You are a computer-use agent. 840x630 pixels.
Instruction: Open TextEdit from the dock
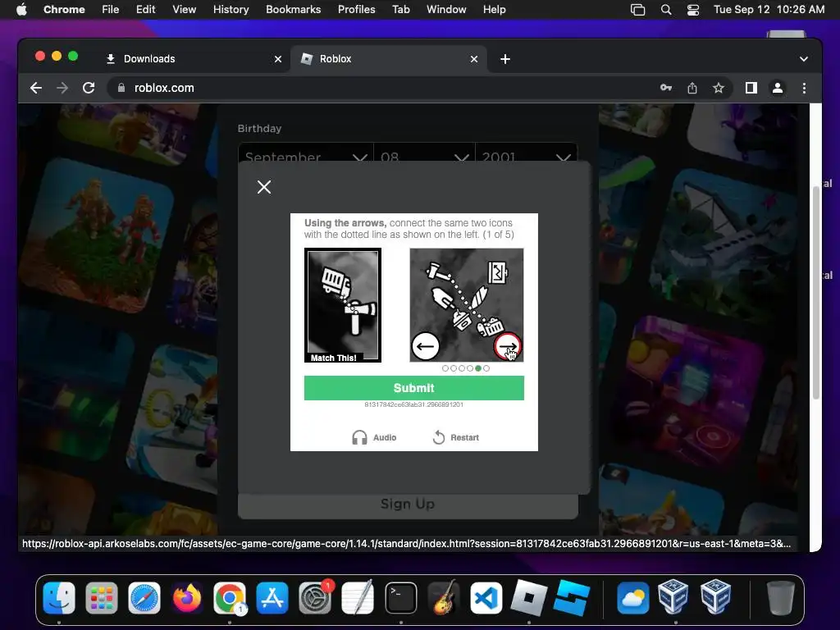click(x=358, y=597)
